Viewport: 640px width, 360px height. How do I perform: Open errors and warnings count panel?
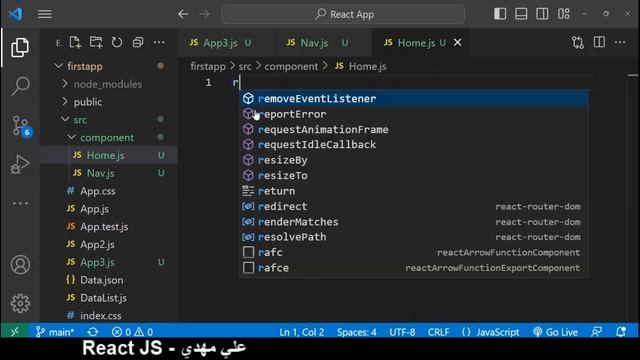click(132, 332)
